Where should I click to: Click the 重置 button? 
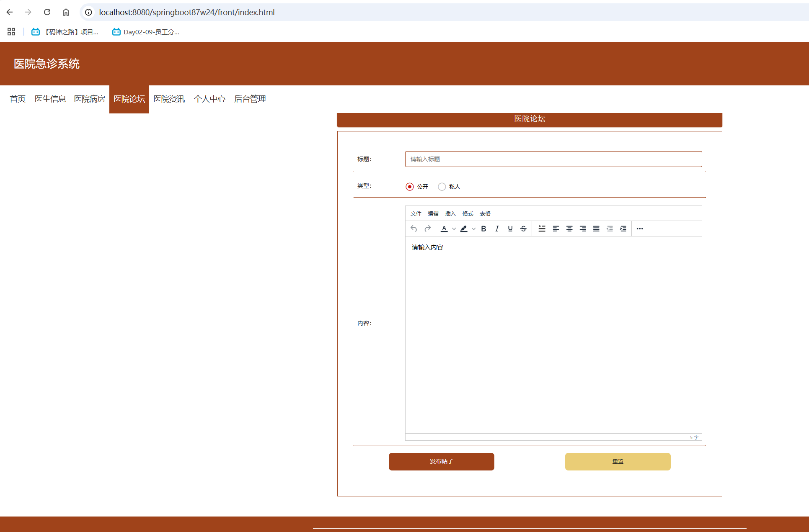point(618,461)
